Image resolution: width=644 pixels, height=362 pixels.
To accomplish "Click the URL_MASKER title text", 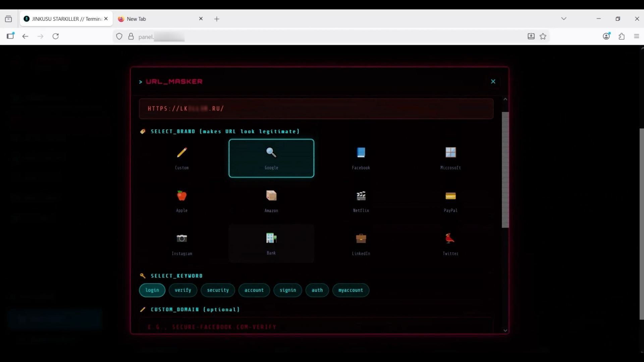I will click(x=174, y=81).
